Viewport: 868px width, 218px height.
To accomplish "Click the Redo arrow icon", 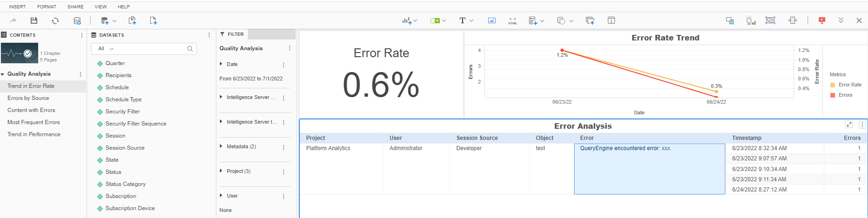I will coord(13,20).
